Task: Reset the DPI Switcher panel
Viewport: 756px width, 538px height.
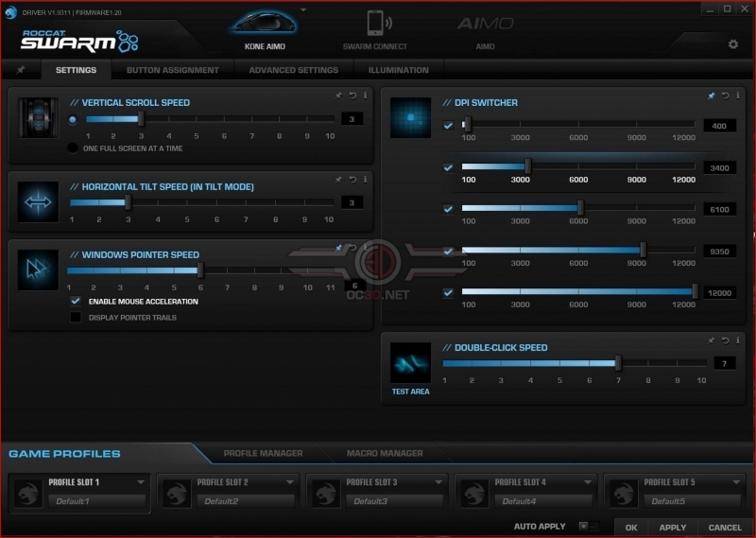Action: point(725,95)
